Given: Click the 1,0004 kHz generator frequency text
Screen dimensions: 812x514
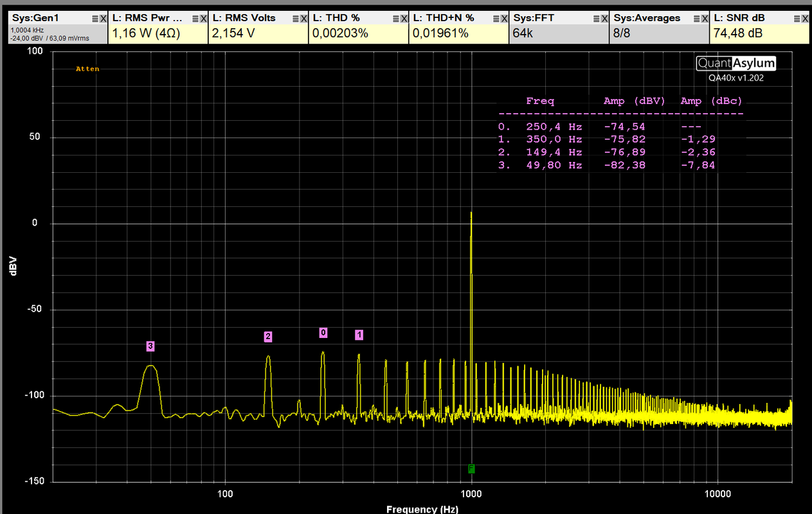Looking at the screenshot, I should (x=26, y=30).
